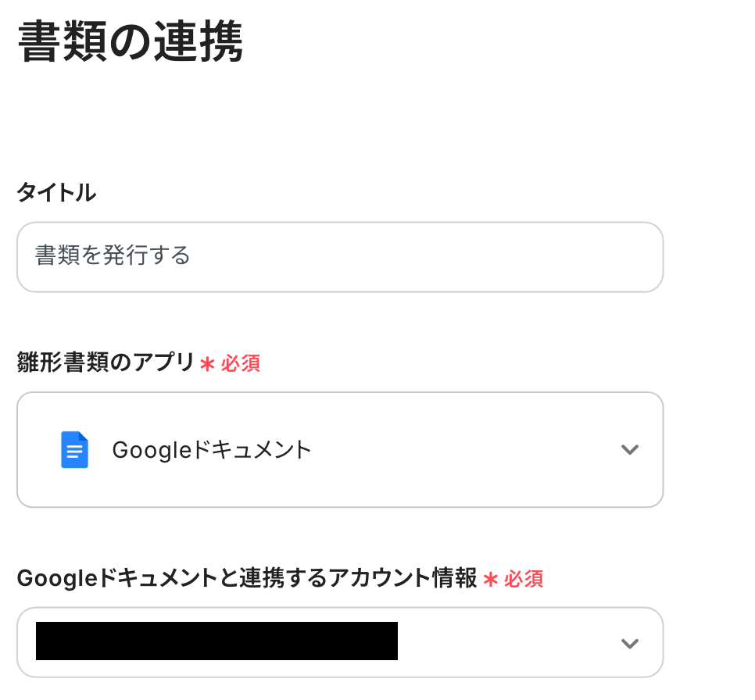Click the タイトル input field
Image resolution: width=755 pixels, height=700 pixels.
click(x=340, y=257)
